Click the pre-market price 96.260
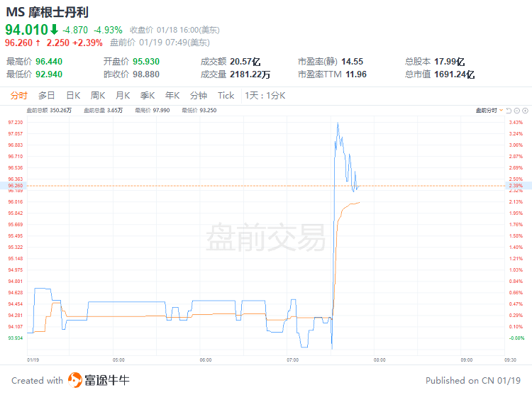Image resolution: width=532 pixels, height=395 pixels. click(18, 43)
